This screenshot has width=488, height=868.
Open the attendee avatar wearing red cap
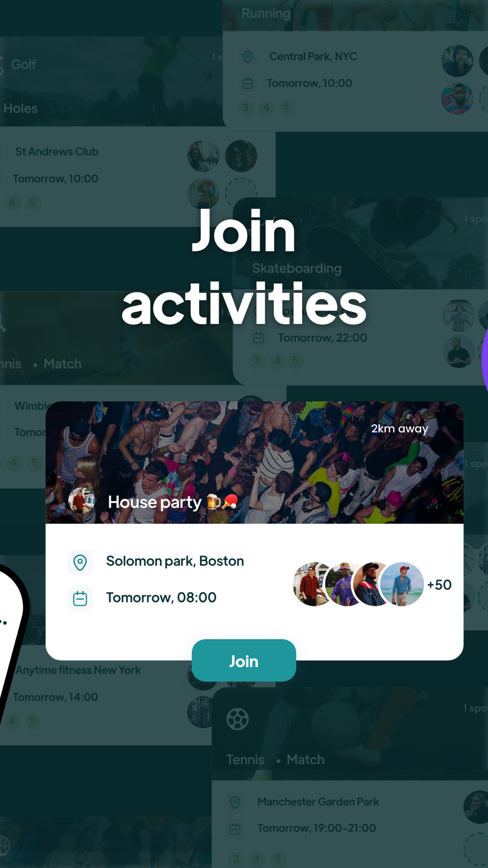402,584
